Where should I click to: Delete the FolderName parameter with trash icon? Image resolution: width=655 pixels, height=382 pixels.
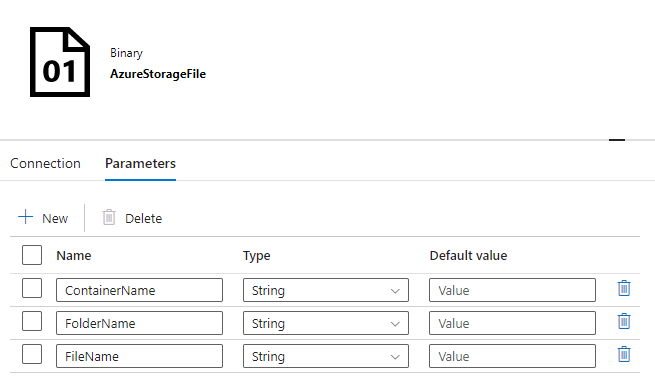click(624, 321)
